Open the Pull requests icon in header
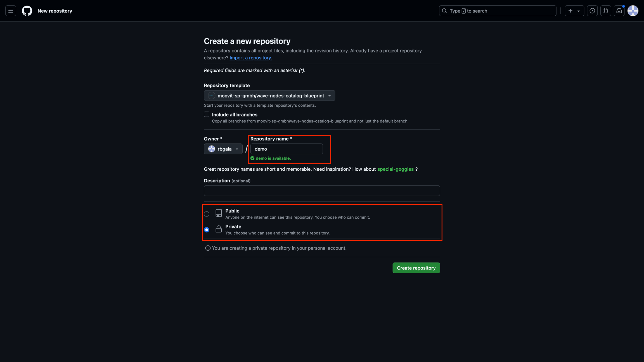 click(x=605, y=11)
